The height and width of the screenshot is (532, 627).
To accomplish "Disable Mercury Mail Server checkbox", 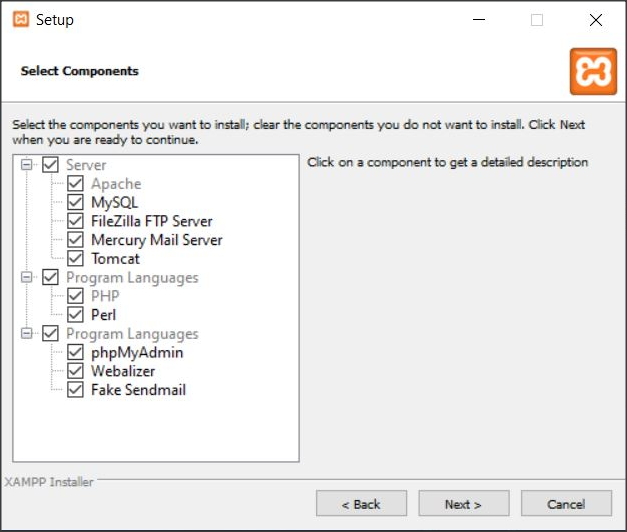I will 75,240.
